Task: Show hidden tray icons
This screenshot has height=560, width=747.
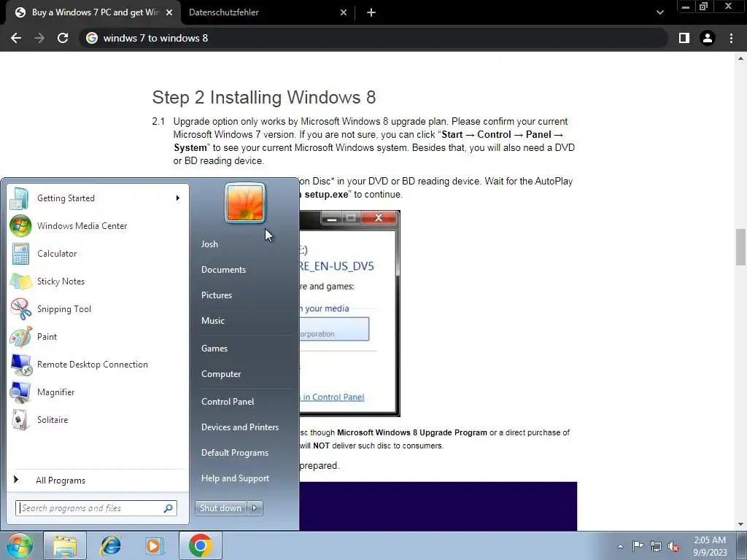Action: pos(620,546)
